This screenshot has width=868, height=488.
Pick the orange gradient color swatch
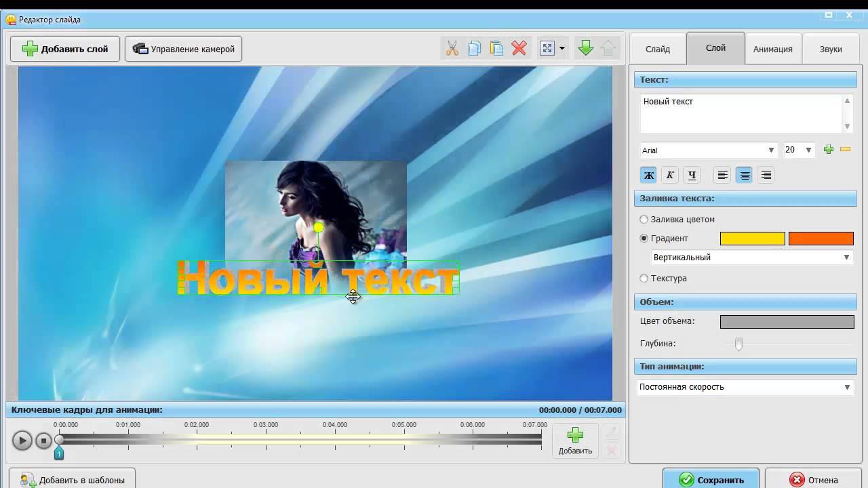[x=821, y=239]
